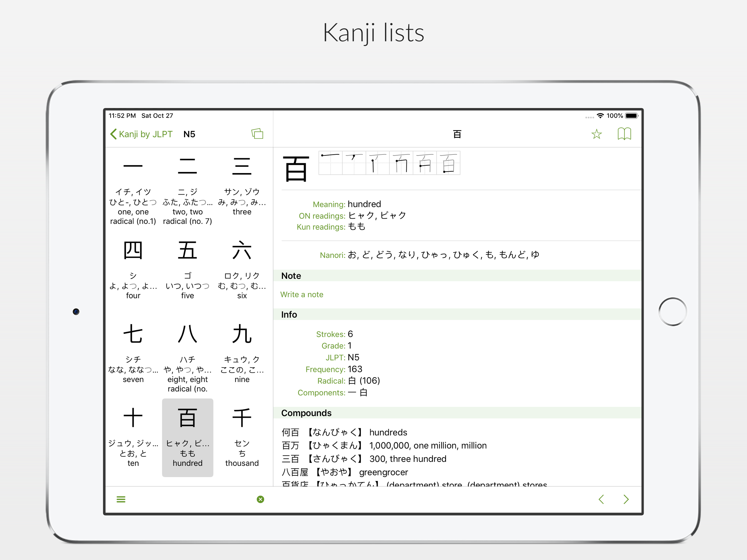The image size is (747, 560).
Task: Tap the radical 白 (106) value
Action: coord(364,381)
